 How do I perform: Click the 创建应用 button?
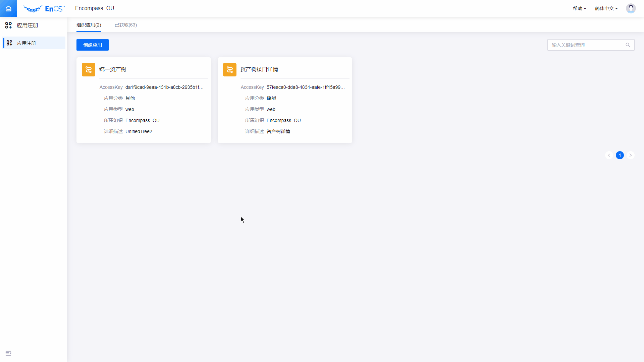[x=93, y=45]
